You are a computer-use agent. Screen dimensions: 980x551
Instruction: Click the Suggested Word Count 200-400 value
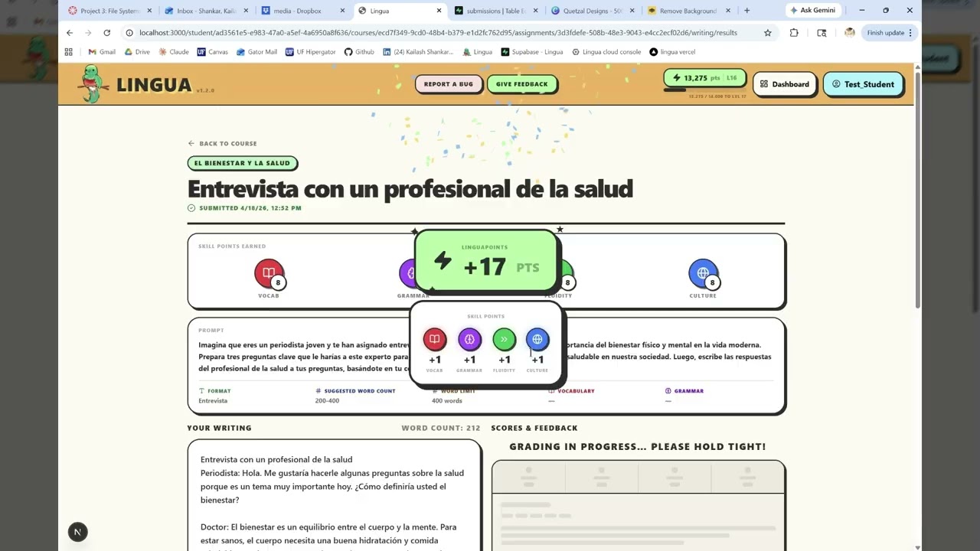click(x=327, y=401)
